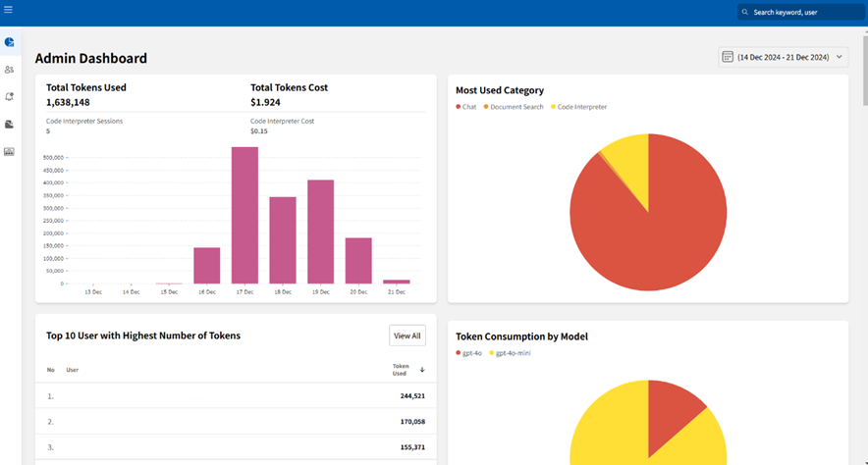Select the row with 170,058 tokens
The height and width of the screenshot is (465, 868).
[236, 421]
